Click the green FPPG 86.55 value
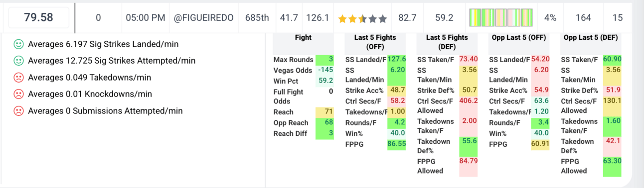644x188 pixels. [x=397, y=144]
